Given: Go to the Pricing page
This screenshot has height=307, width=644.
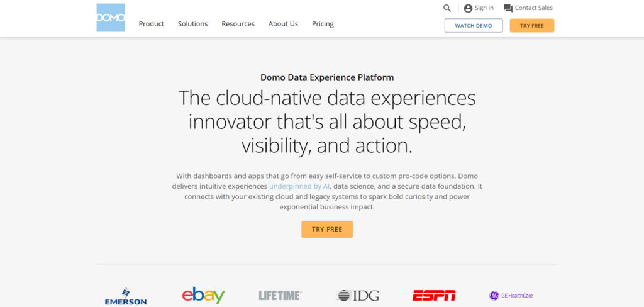Looking at the screenshot, I should tap(323, 24).
